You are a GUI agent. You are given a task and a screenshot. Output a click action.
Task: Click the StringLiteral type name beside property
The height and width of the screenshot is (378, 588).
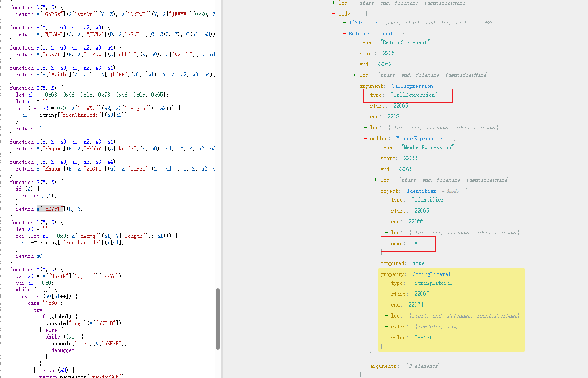click(431, 274)
